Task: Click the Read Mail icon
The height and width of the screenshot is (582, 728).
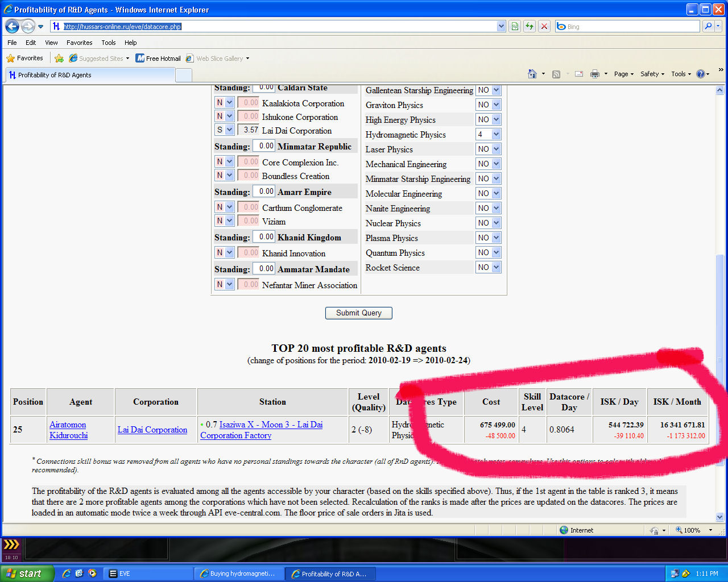Action: [x=579, y=74]
